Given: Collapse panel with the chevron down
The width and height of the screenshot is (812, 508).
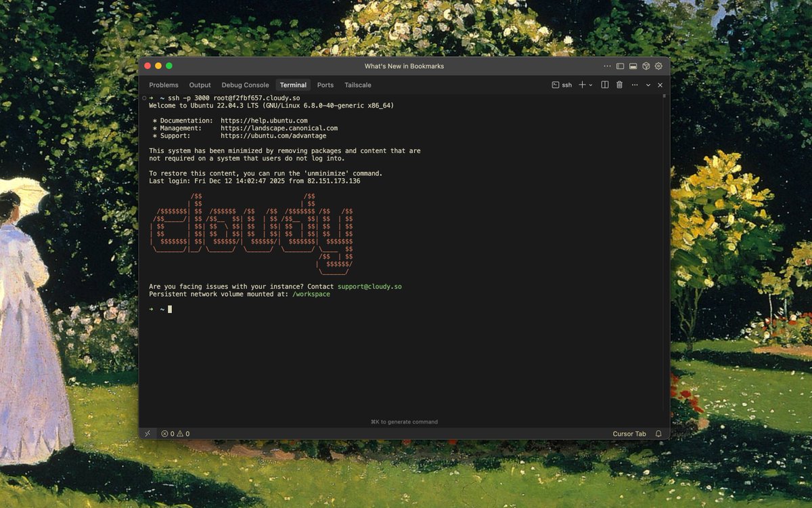Looking at the screenshot, I should pos(648,85).
